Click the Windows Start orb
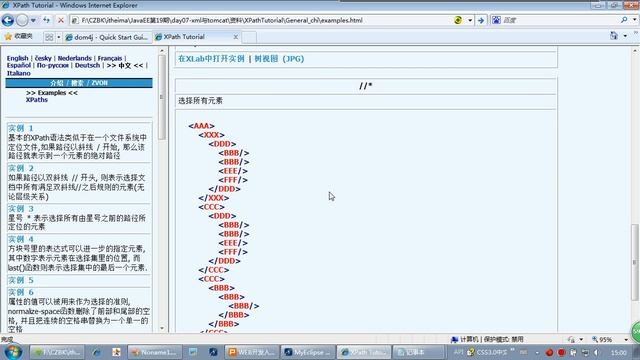 [13, 352]
